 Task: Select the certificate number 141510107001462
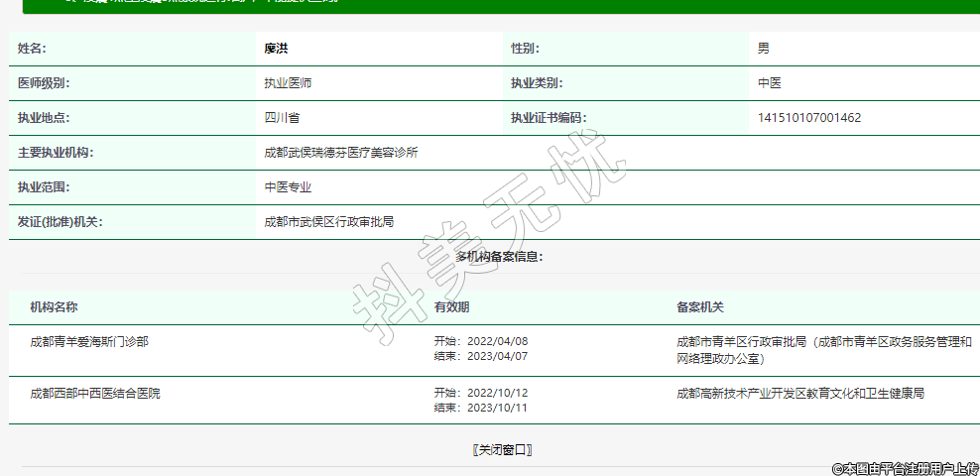coord(808,118)
